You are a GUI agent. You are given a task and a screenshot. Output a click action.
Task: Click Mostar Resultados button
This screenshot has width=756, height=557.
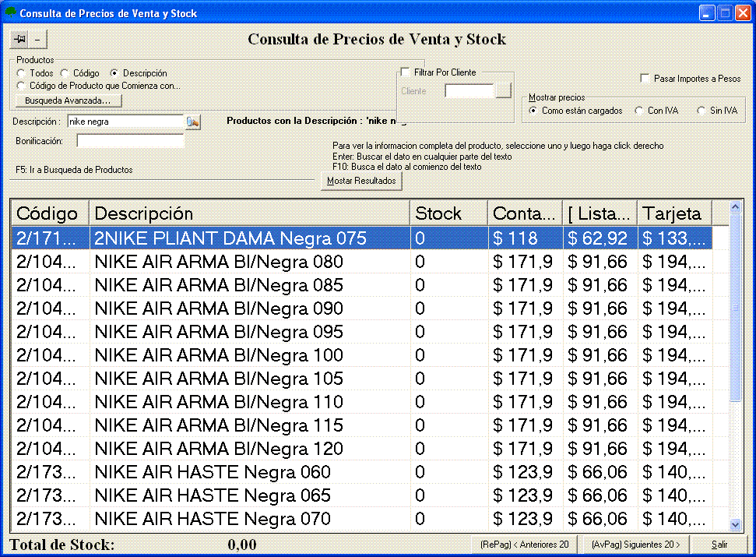[x=361, y=181]
